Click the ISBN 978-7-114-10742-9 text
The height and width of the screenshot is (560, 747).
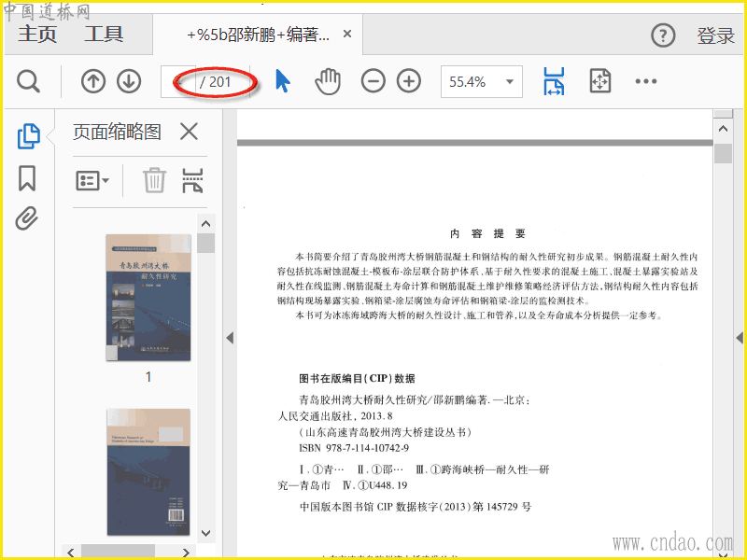click(x=354, y=448)
